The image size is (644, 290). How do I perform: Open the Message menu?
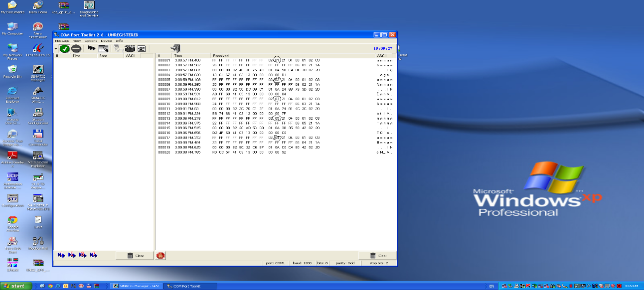click(x=62, y=40)
